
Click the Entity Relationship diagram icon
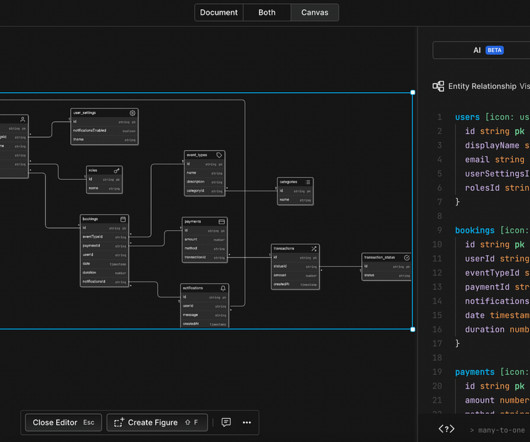[x=438, y=86]
